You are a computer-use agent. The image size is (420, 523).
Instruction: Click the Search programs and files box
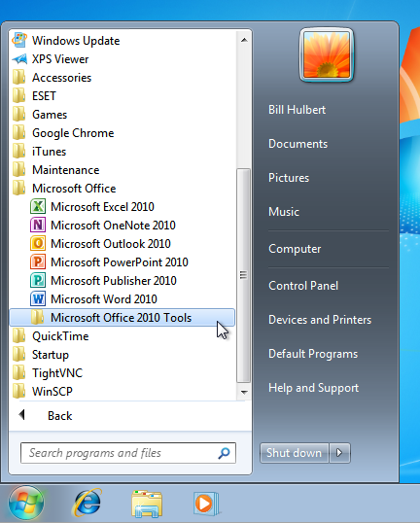click(x=128, y=453)
